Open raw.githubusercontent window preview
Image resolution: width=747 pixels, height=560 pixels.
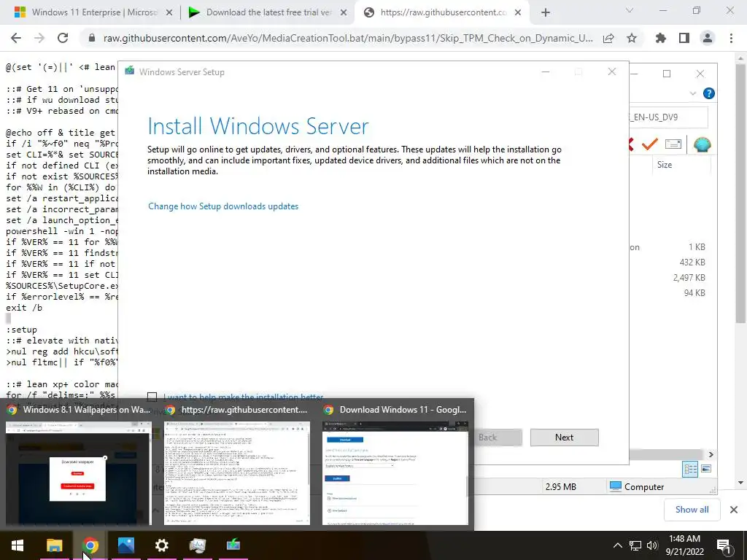pos(237,472)
